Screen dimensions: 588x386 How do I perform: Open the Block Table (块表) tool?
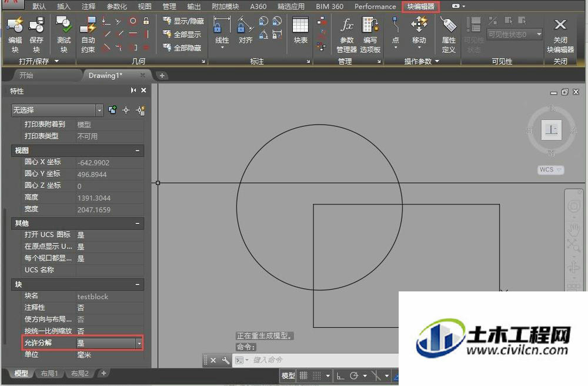300,31
